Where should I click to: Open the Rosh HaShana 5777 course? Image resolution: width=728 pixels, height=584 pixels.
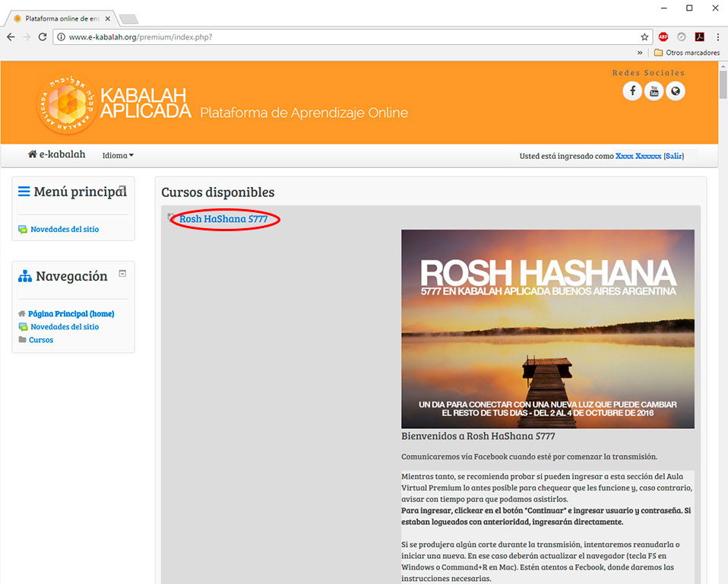(223, 219)
